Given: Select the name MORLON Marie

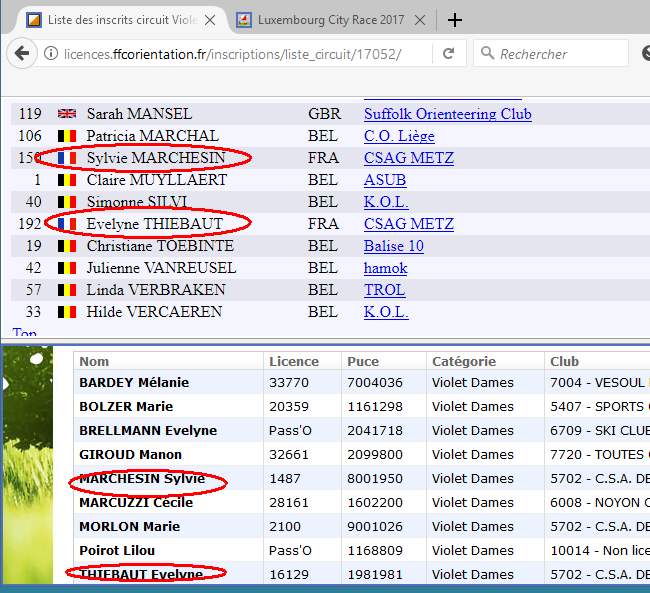Looking at the screenshot, I should (x=129, y=527).
